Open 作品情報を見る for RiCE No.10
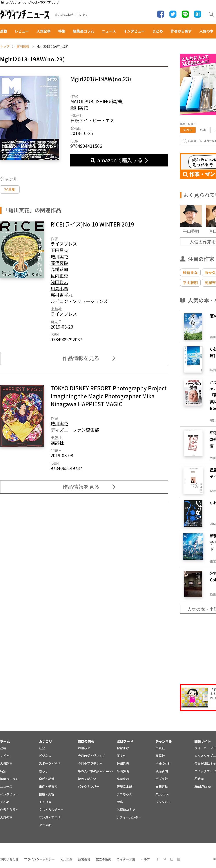 pyautogui.click(x=84, y=358)
